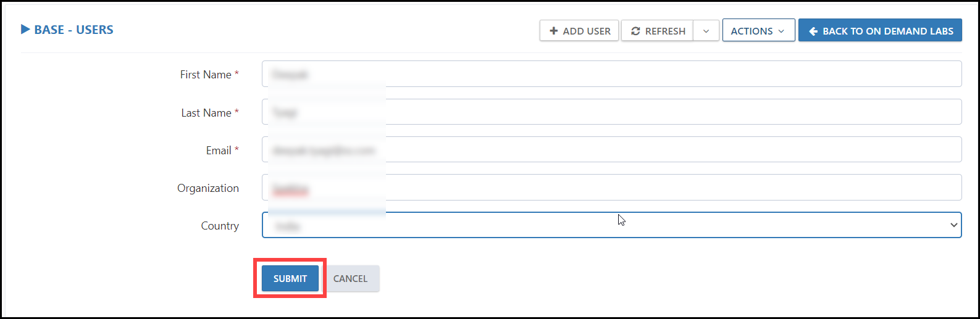Screen dimensions: 980x319
Task: Click into the Organization input field
Action: [611, 188]
